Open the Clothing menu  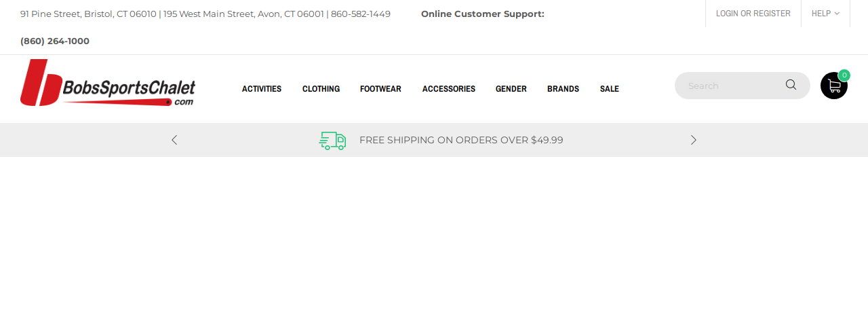321,89
